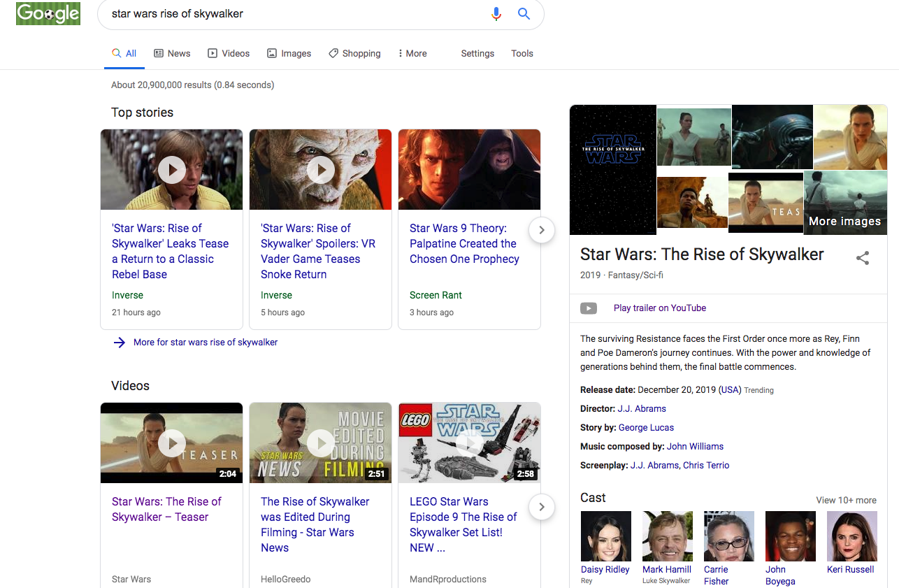Activate voice search with the microphone icon
Image resolution: width=899 pixels, height=588 pixels.
click(x=496, y=14)
